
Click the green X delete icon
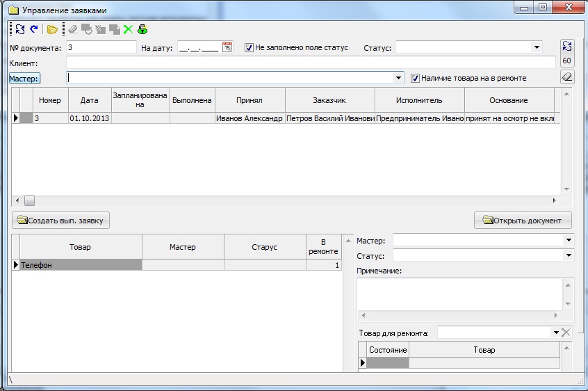[x=129, y=29]
